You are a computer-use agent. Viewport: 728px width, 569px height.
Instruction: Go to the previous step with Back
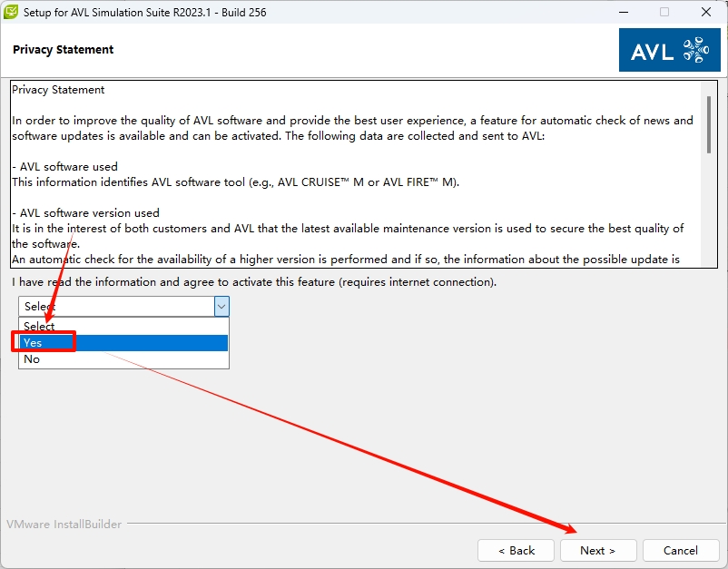tap(516, 550)
